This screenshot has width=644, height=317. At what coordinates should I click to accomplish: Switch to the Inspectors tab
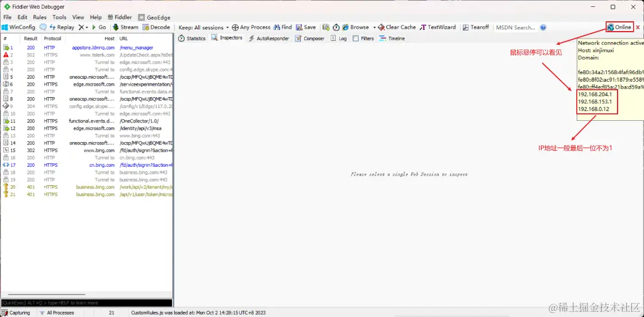[x=227, y=38]
